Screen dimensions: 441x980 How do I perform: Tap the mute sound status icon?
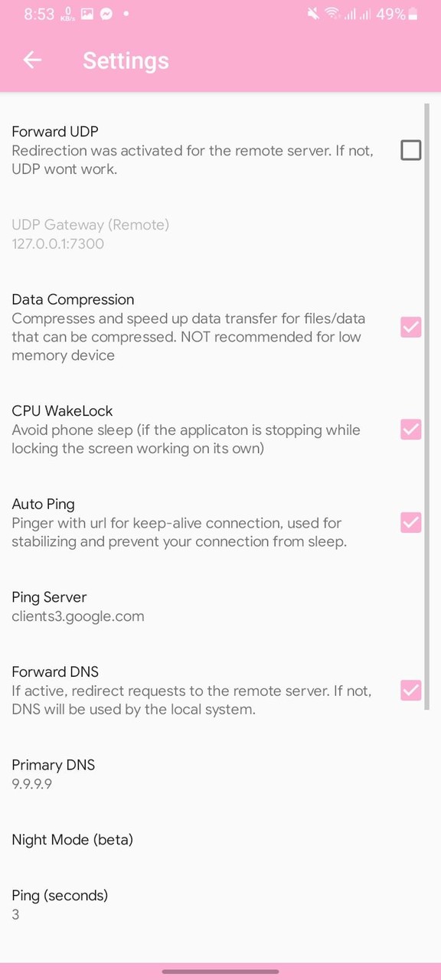click(313, 13)
